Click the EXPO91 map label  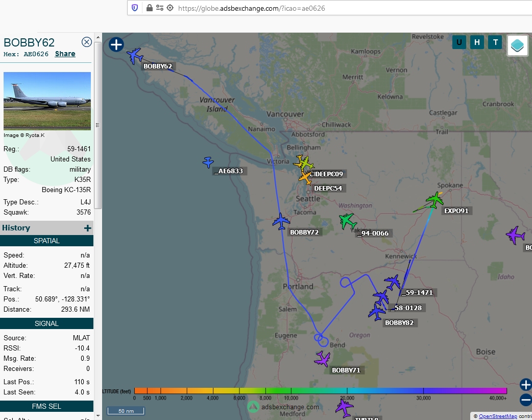[x=456, y=211]
